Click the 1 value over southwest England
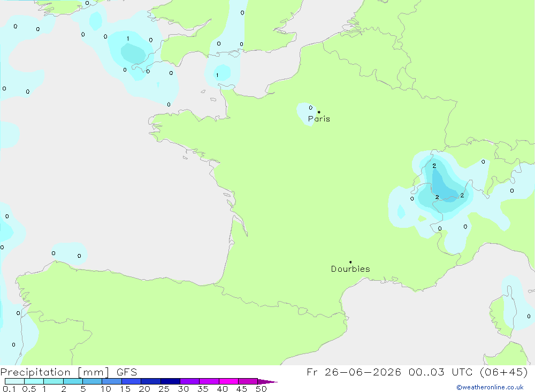The height and width of the screenshot is (392, 535). [128, 39]
